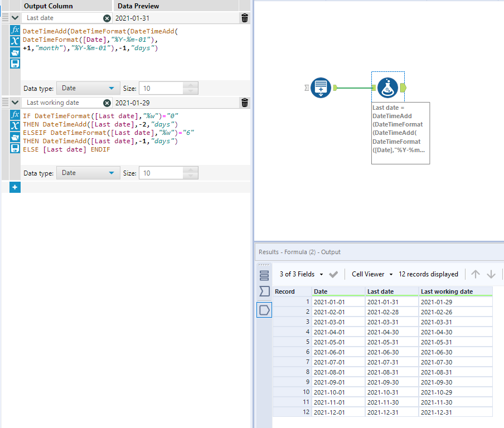Open saved expressions with the disk icon
Image resolution: width=504 pixels, height=428 pixels.
tap(14, 63)
